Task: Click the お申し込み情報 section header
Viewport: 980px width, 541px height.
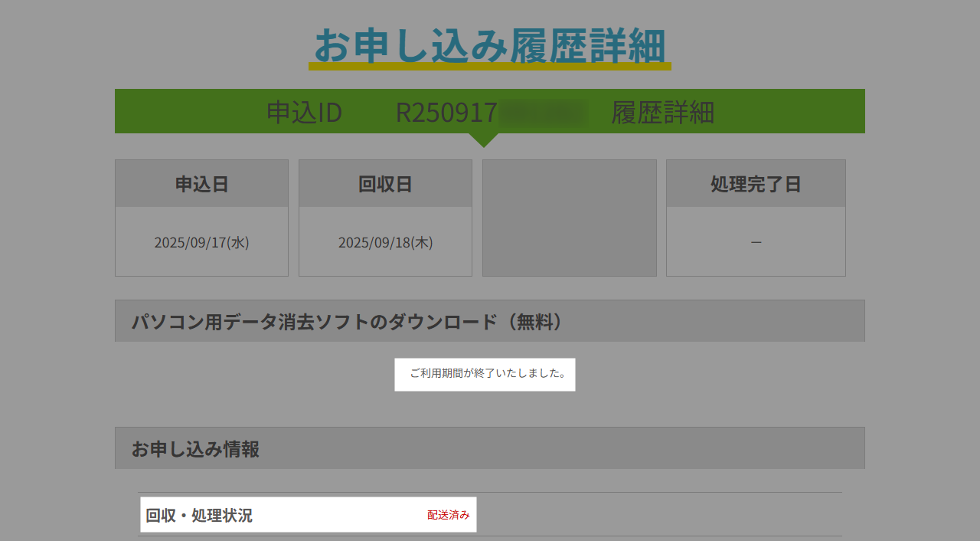Action: pyautogui.click(x=195, y=449)
